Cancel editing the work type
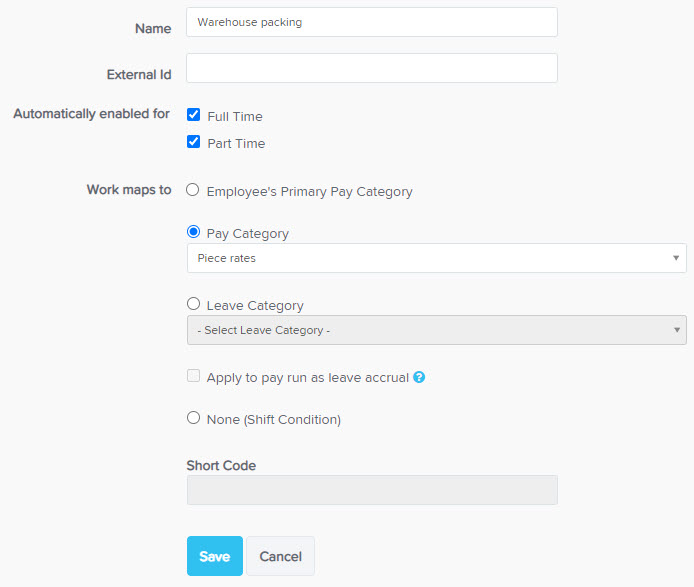Image resolution: width=694 pixels, height=587 pixels. coord(281,556)
